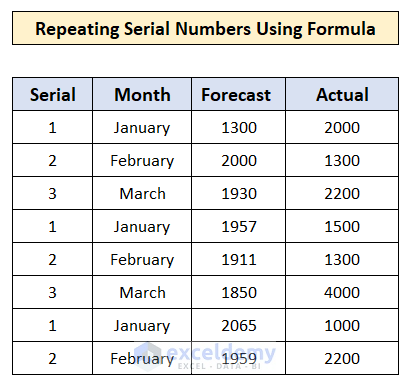
Task: Select the title cell 'Repeating Serial Numbers Using Formula'
Action: click(205, 28)
